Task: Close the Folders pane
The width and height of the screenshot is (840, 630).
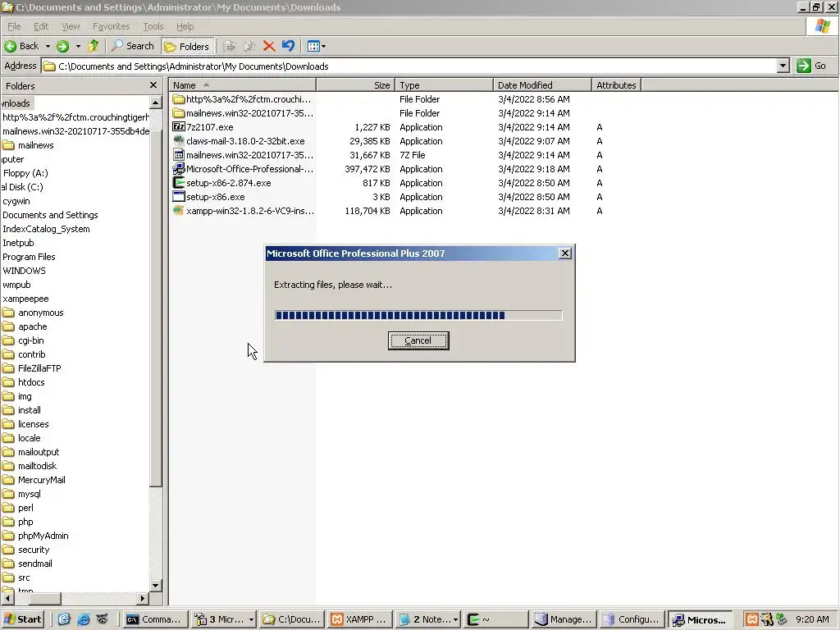Action: point(153,85)
